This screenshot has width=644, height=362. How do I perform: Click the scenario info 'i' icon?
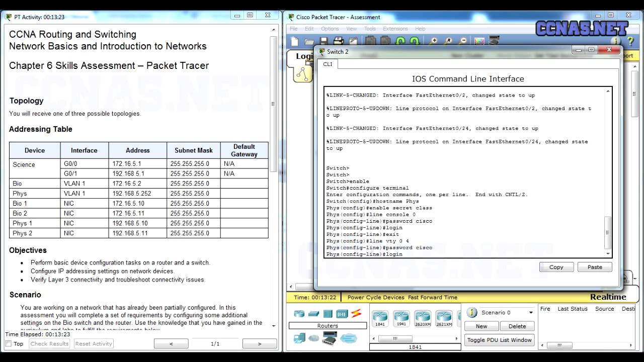coord(472,313)
